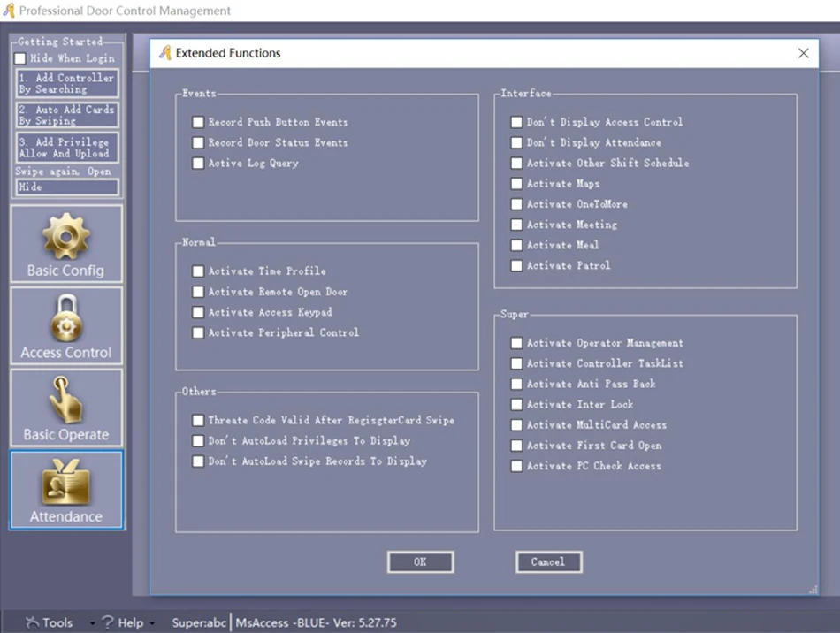The height and width of the screenshot is (633, 840).
Task: Check Don't AutoLoad Privileges To Display
Action: pos(198,441)
